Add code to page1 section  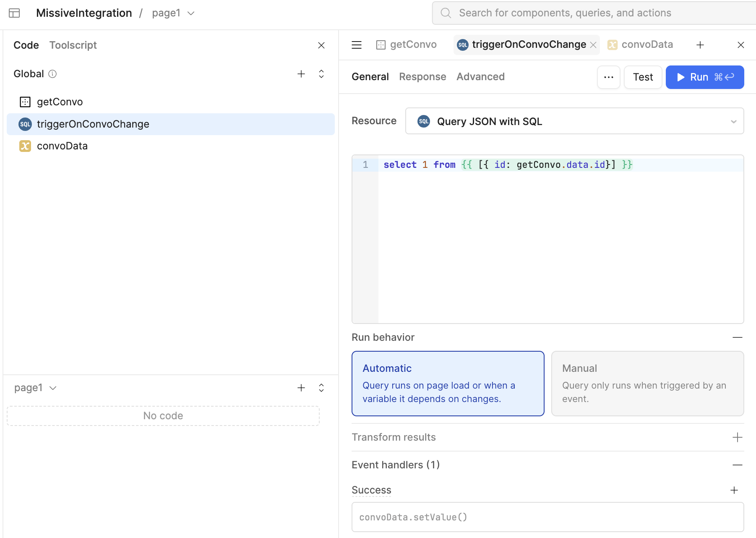(x=301, y=388)
